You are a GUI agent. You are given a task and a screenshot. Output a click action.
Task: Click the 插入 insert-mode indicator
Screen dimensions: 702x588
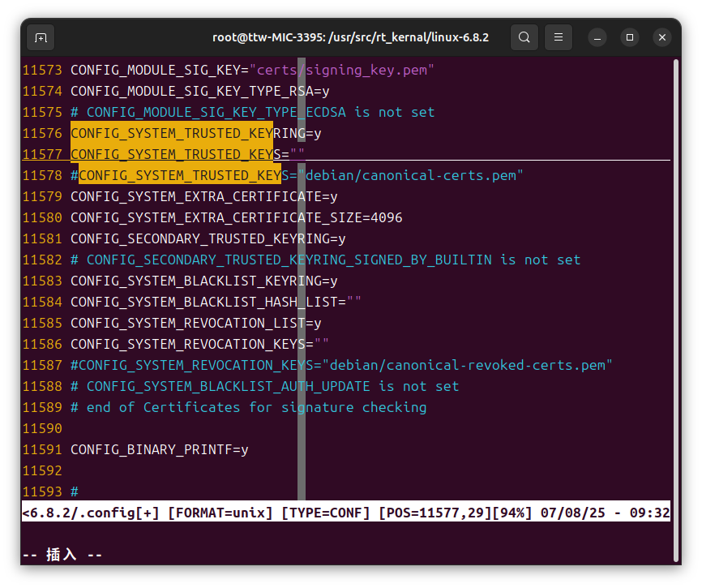coord(61,554)
